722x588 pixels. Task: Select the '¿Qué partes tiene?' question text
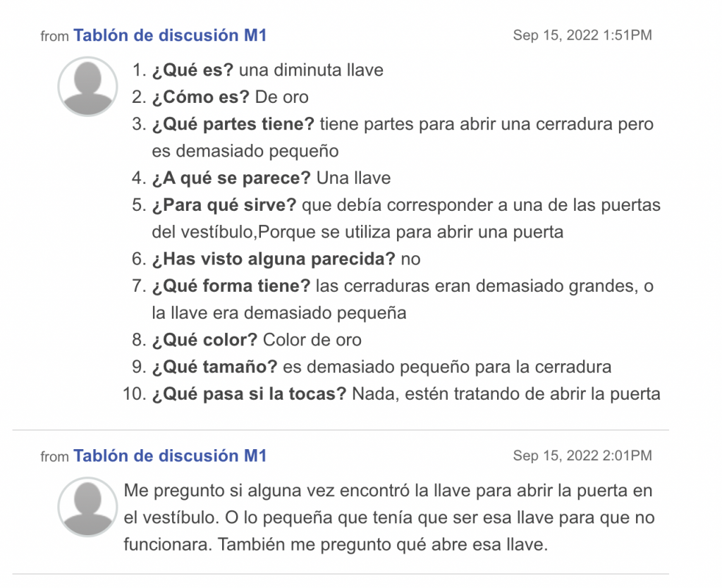coord(233,124)
